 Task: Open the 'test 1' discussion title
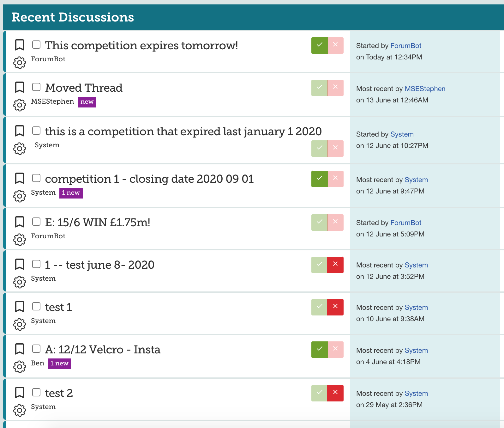58,307
